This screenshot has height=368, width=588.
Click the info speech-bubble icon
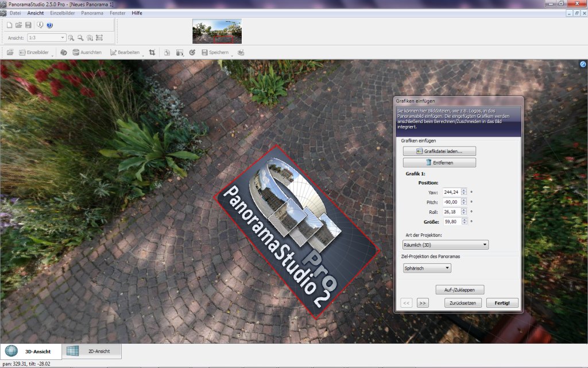point(40,25)
